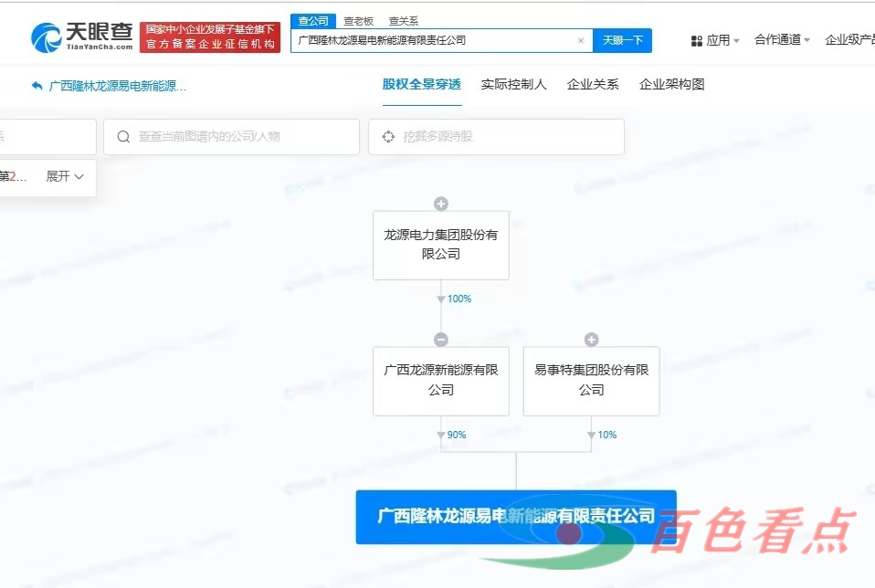The width and height of the screenshot is (875, 588).
Task: Click the red 国家中小企业发展子基金旗下 banner
Action: [210, 37]
